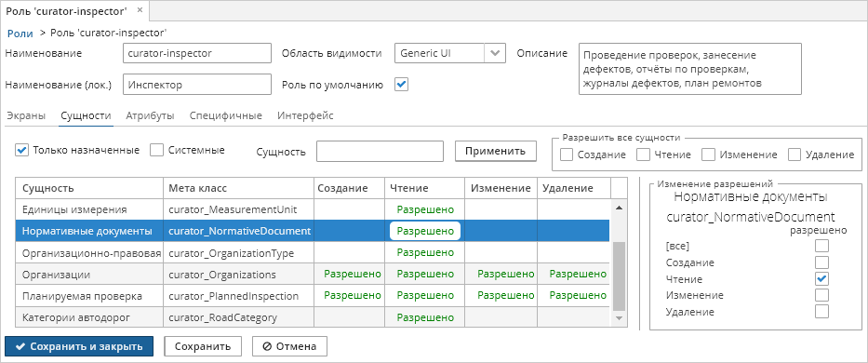Enable the Системные checkbox
This screenshot has height=363, width=868.
(157, 150)
